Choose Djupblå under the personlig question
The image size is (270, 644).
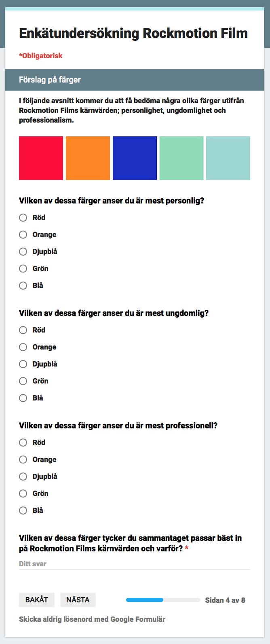[x=23, y=252]
